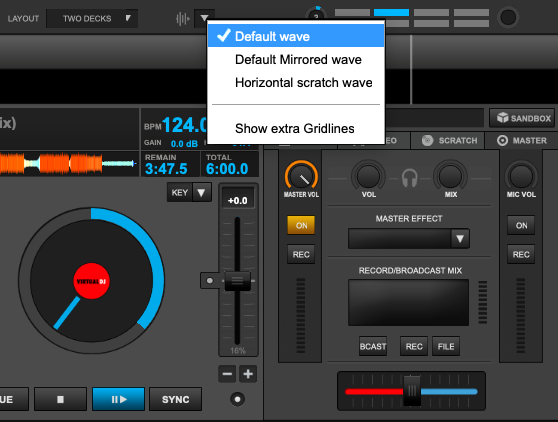Click the pitch plus button
This screenshot has height=422, width=558.
(x=248, y=374)
